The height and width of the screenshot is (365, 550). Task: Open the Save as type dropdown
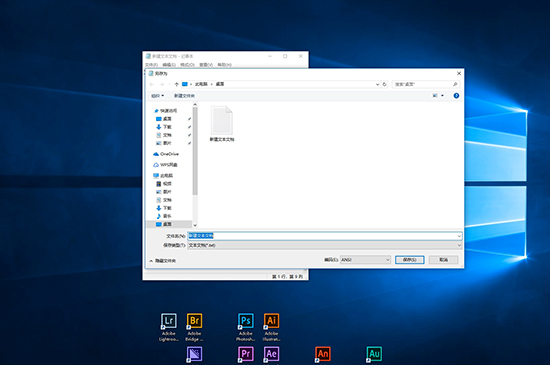[325, 245]
